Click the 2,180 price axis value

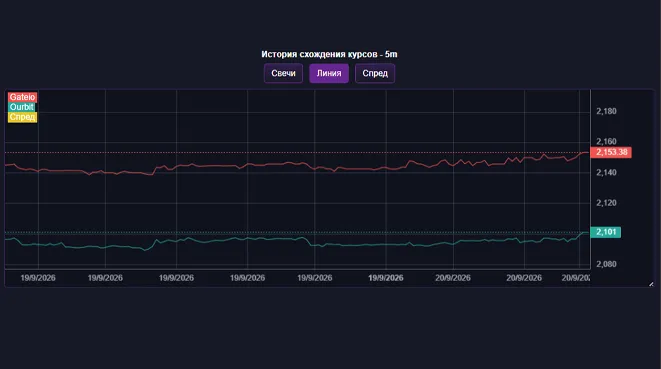(x=606, y=111)
